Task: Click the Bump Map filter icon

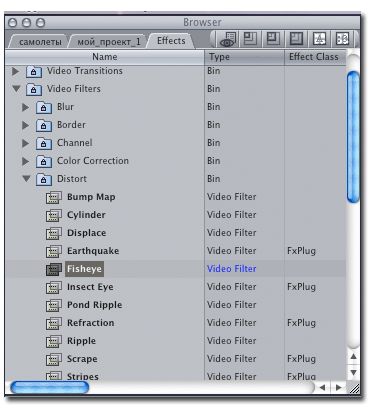Action: click(54, 197)
